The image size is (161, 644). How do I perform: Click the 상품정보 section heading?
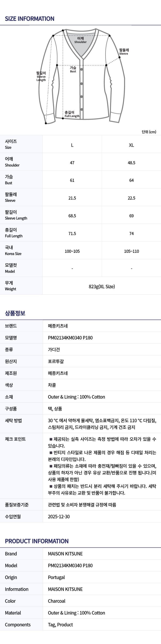click(x=15, y=313)
